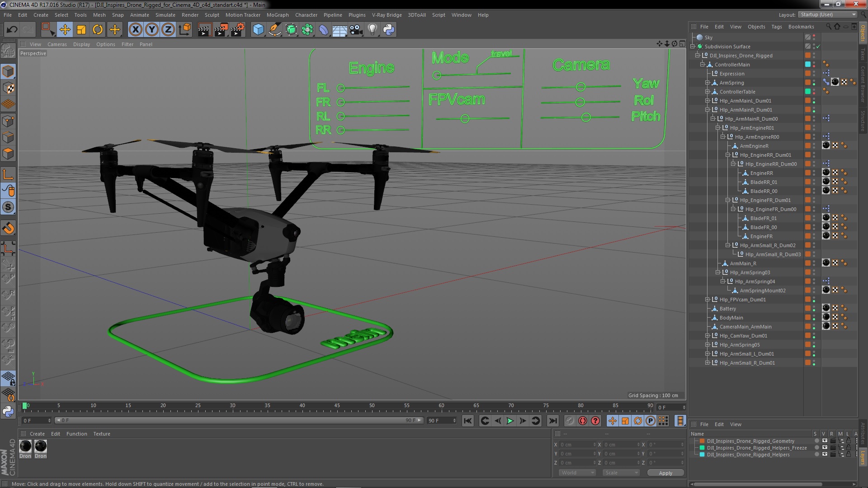This screenshot has height=488, width=868.
Task: Click the Viewport Solo S icon
Action: point(8,207)
